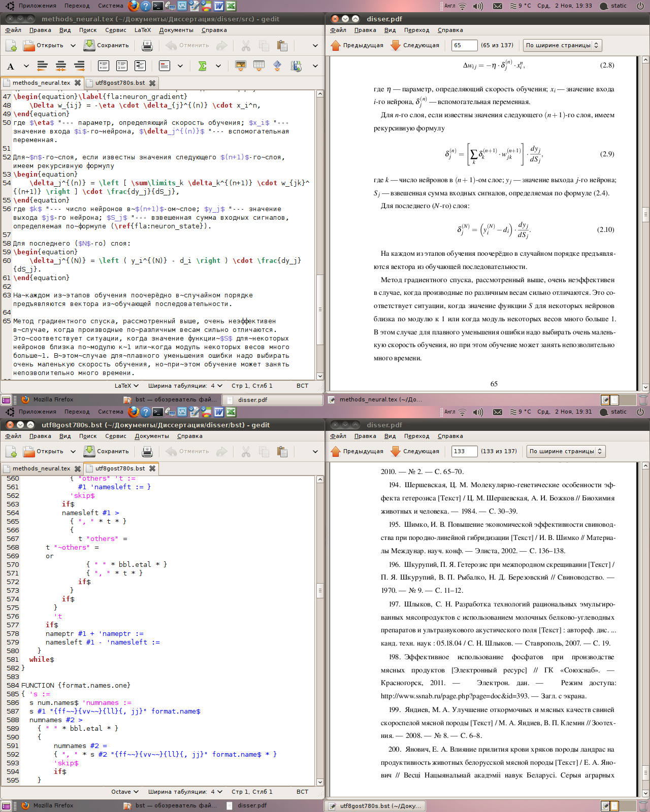Screen dimensions: 650x812
Task: Open Система menu in panel showing 19:31
Action: click(111, 412)
